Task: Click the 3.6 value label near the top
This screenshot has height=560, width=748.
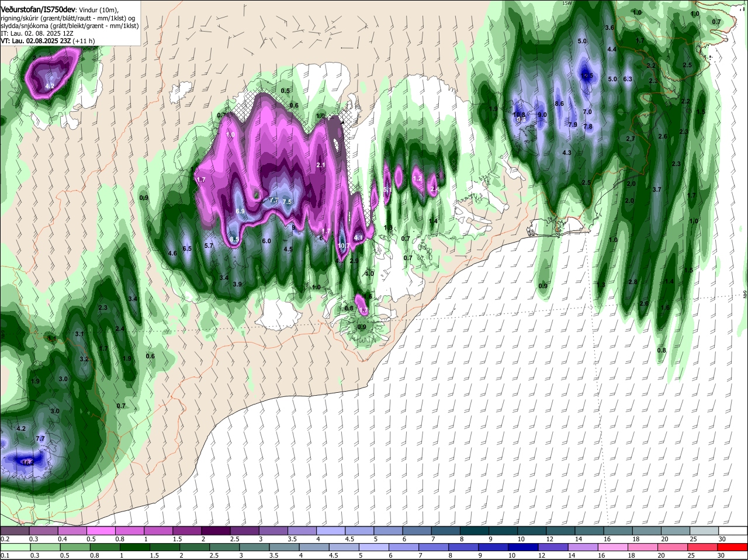Action: pyautogui.click(x=610, y=27)
